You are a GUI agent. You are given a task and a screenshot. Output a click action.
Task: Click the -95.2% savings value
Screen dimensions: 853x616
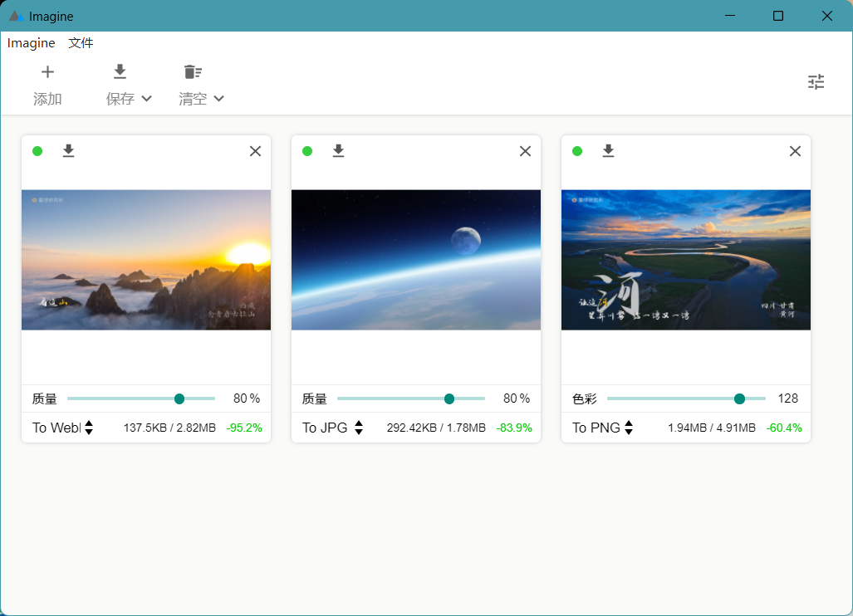point(244,428)
